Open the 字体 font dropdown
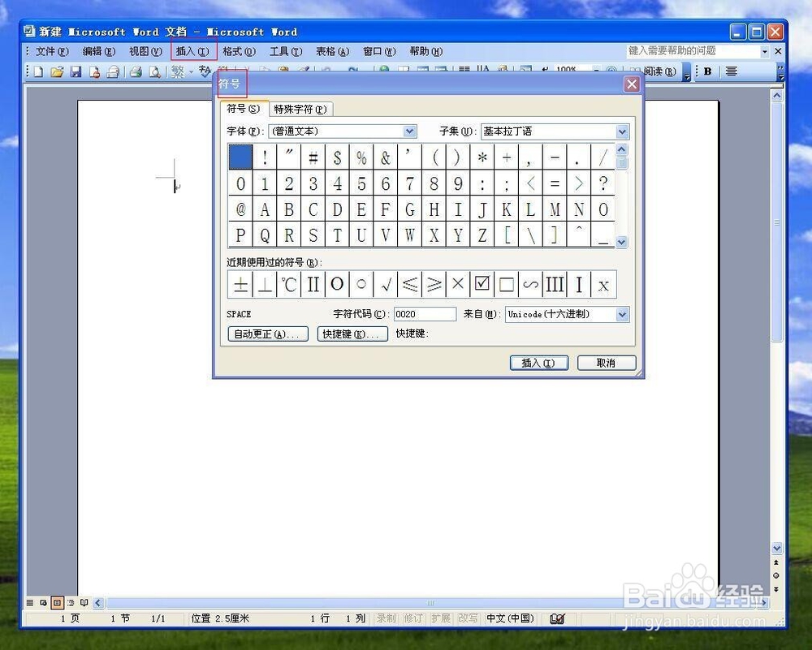Viewport: 812px width, 650px height. tap(409, 131)
